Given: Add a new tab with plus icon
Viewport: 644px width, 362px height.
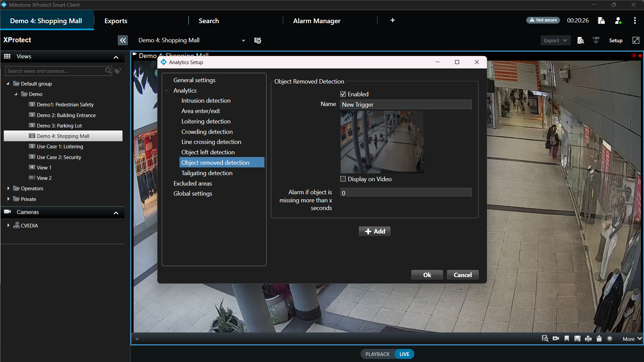Looking at the screenshot, I should [392, 20].
